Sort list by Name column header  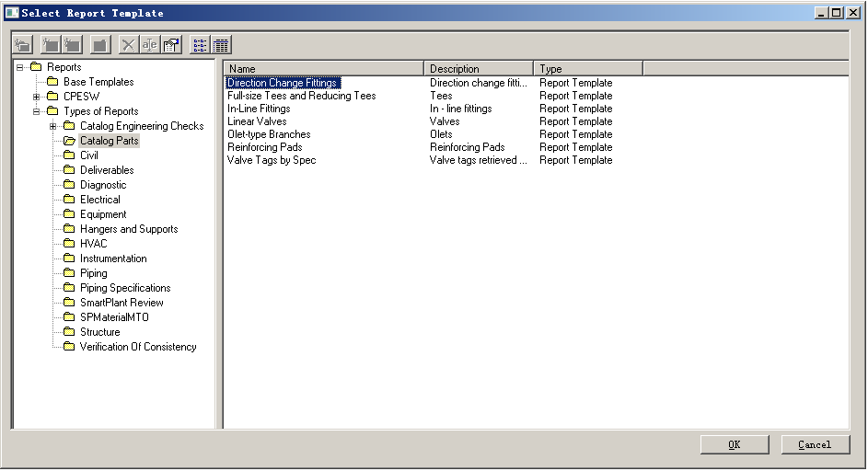[x=324, y=69]
